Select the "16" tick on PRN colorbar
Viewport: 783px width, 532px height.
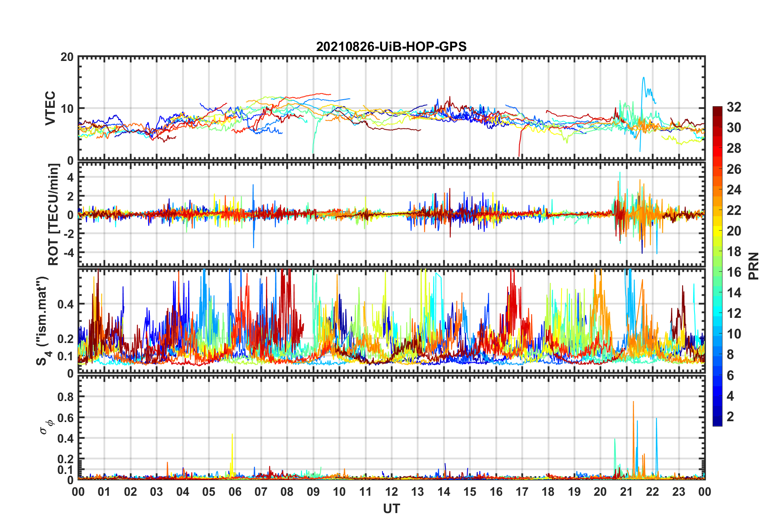pyautogui.click(x=734, y=272)
